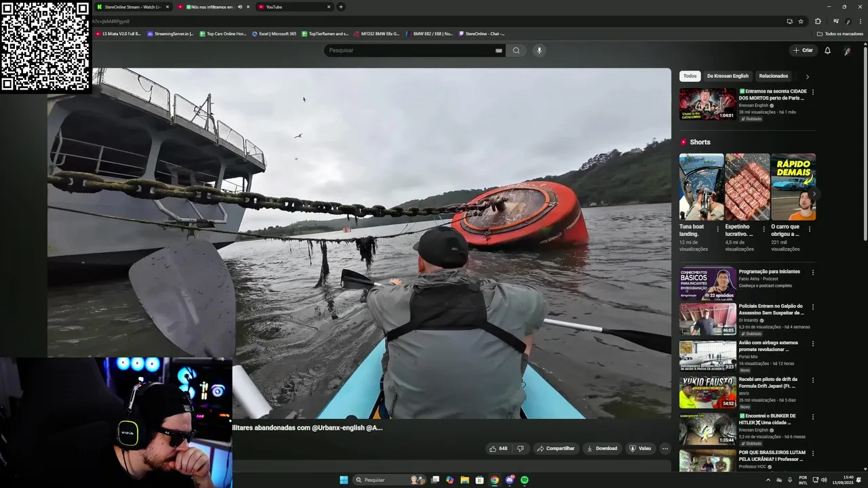The image size is (868, 488).
Task: Open options for Tuna boat landing short
Action: [717, 229]
